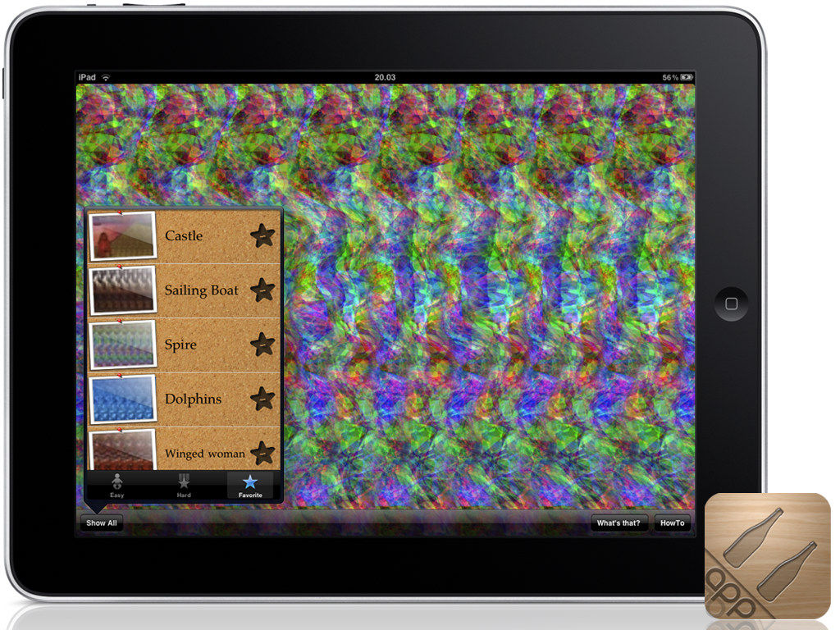Toggle favorite star for Castle
840x630 pixels.
(x=262, y=235)
